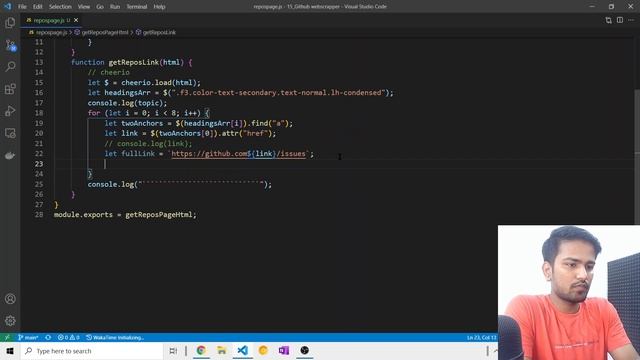Click the WakaTime status bar entry

pyautogui.click(x=115, y=338)
